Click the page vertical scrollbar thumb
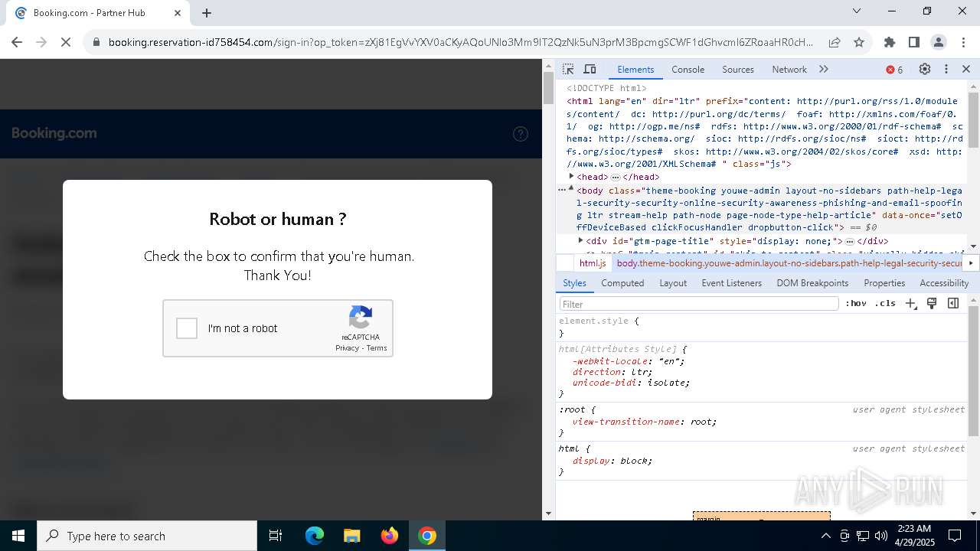Screen dimensions: 980x551 point(548,88)
